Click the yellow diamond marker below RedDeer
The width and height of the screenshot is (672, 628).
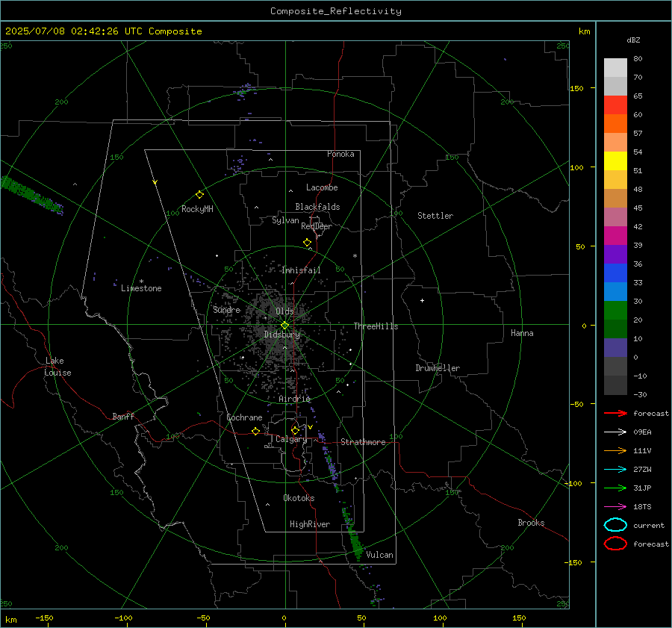click(307, 243)
